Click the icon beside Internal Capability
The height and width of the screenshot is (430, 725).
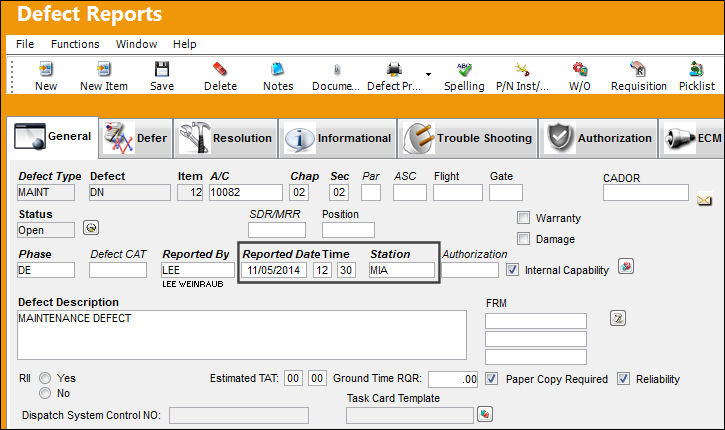[x=626, y=266]
